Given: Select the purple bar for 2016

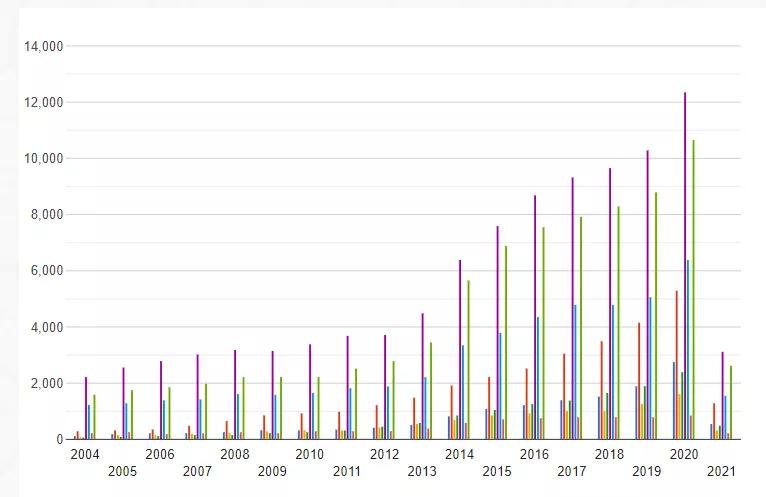Looking at the screenshot, I should (535, 318).
